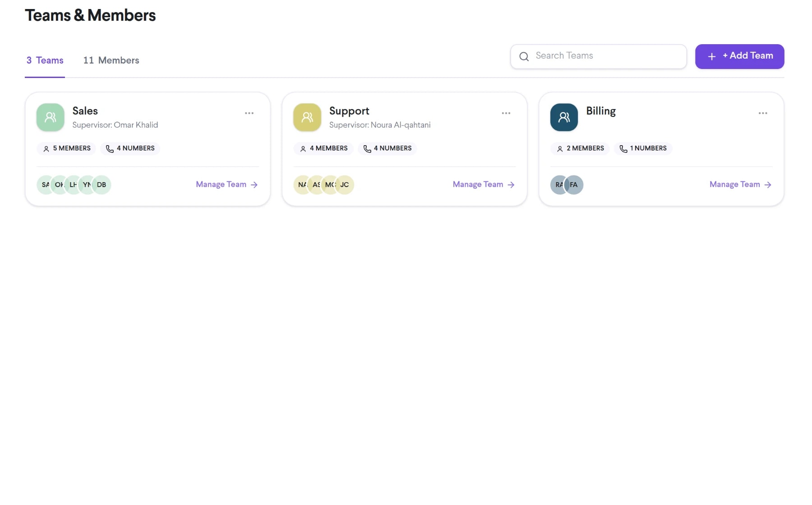Open Manage Team for Support
Image resolution: width=812 pixels, height=505 pixels.
click(x=484, y=184)
